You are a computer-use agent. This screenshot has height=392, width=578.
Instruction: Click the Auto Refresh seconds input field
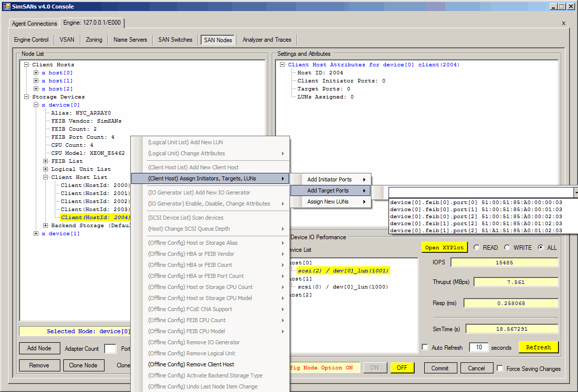[x=478, y=347]
